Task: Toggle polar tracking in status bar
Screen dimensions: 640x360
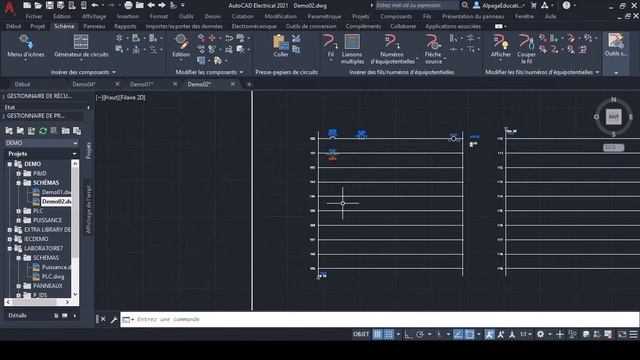Action: 420,334
